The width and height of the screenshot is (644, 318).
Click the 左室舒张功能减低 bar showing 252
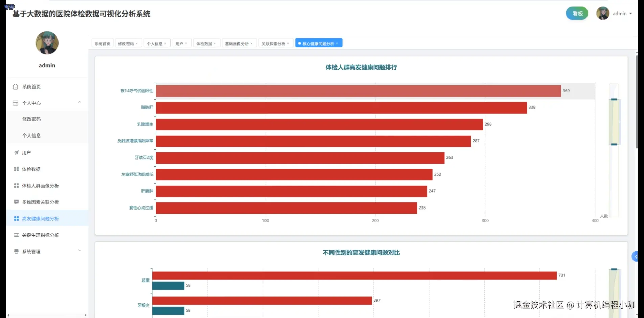pyautogui.click(x=294, y=175)
